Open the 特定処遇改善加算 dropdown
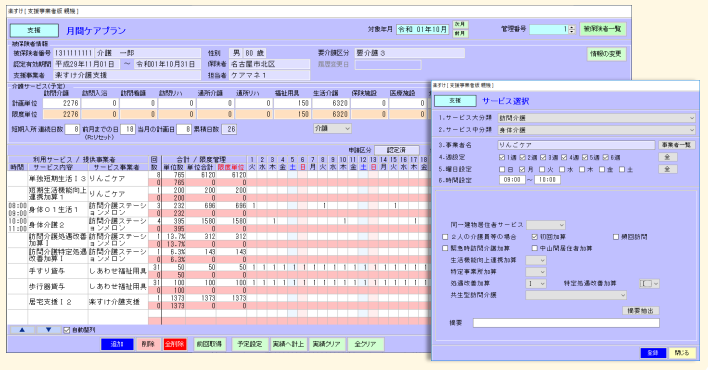This screenshot has height=370, width=708. (x=650, y=284)
